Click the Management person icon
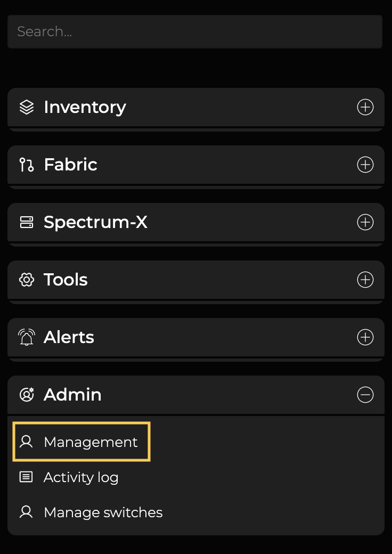 26,442
